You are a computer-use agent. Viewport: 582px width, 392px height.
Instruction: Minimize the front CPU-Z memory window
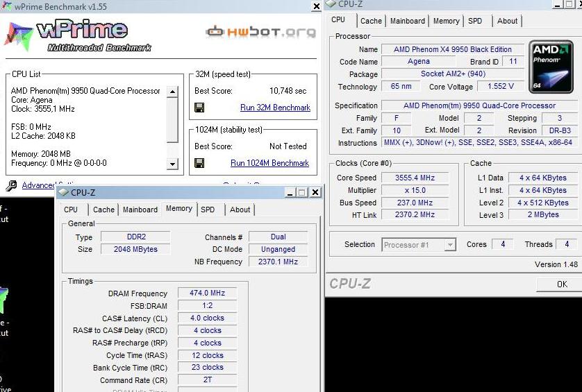click(x=290, y=192)
